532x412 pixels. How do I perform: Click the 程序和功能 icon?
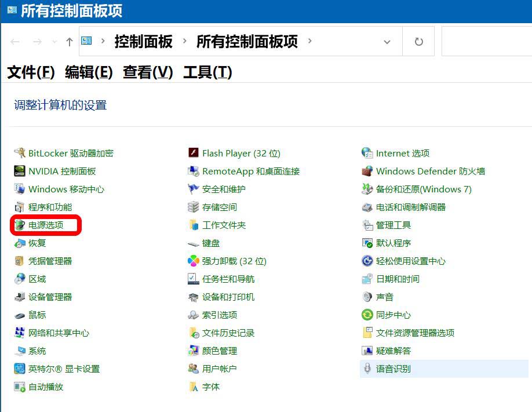[x=20, y=207]
